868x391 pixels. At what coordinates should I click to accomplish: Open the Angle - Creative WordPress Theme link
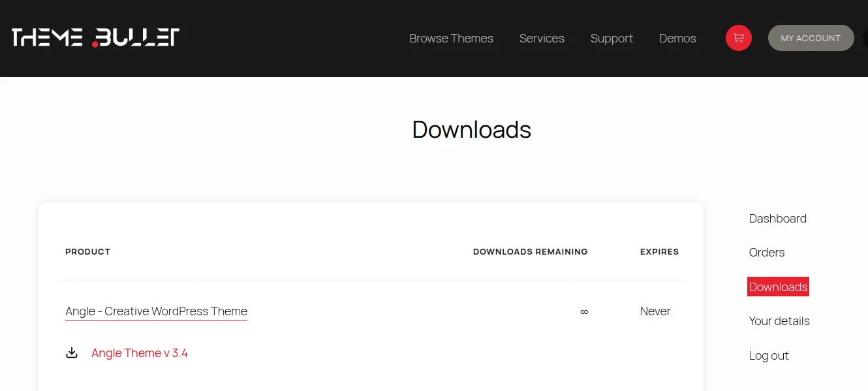[x=156, y=311]
